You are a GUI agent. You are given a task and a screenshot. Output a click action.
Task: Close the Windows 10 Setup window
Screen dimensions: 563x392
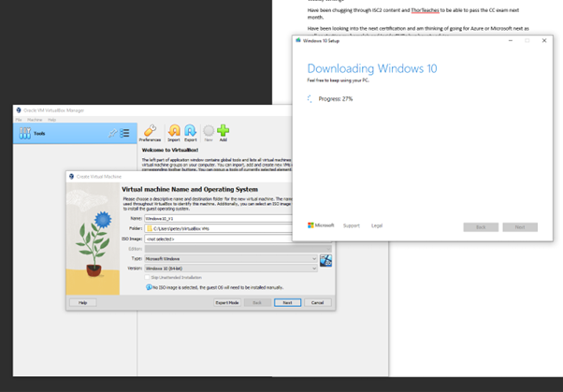(x=544, y=40)
